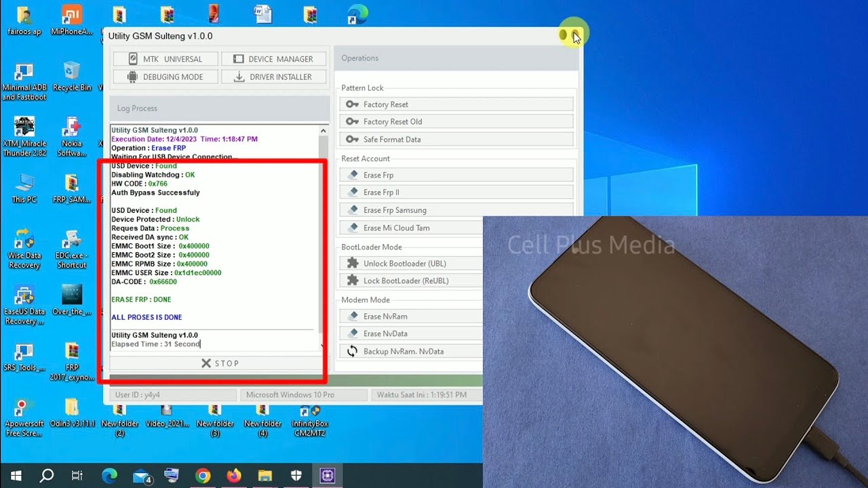
Task: Start Unlock Bootloader (UBL)
Action: pyautogui.click(x=411, y=263)
